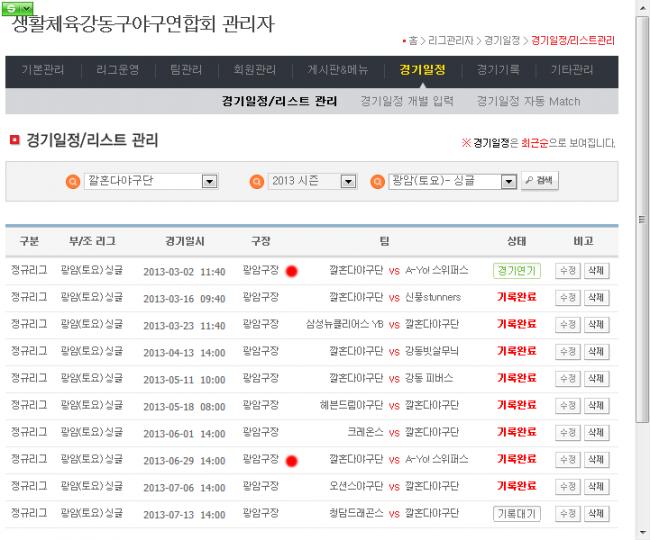Screen dimensions: 650x540
Task: Click 삭제 for the 2013-05-11 game
Action: click(596, 378)
